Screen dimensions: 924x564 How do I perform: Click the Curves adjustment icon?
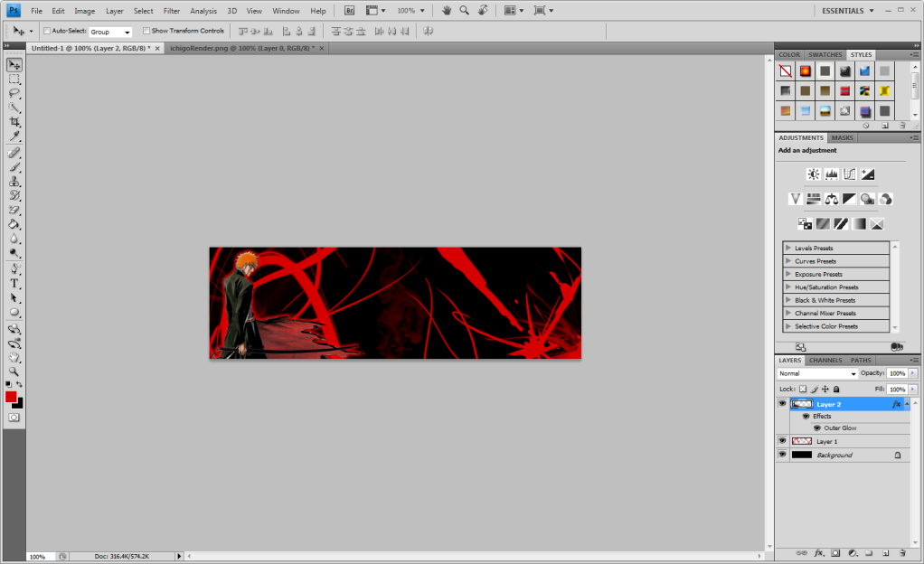pyautogui.click(x=849, y=174)
